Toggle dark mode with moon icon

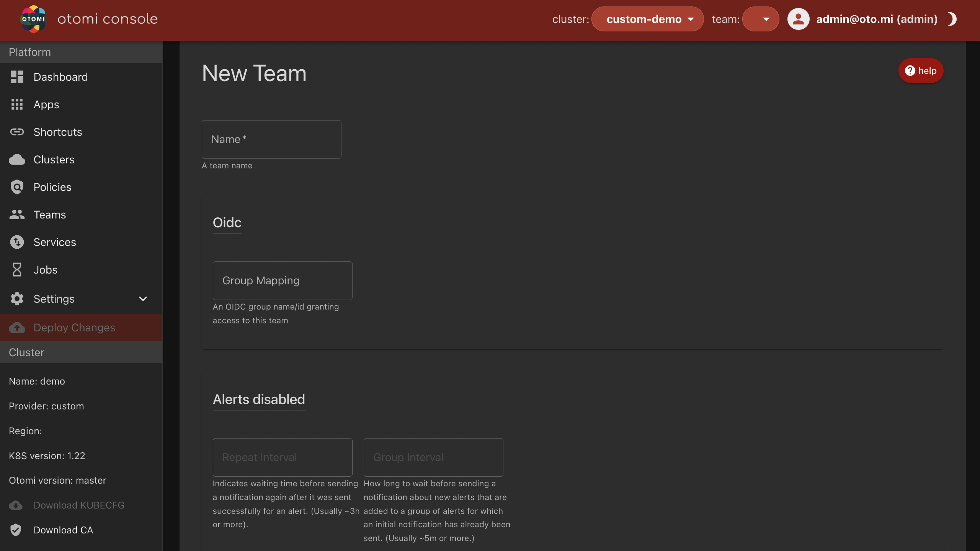pyautogui.click(x=952, y=19)
